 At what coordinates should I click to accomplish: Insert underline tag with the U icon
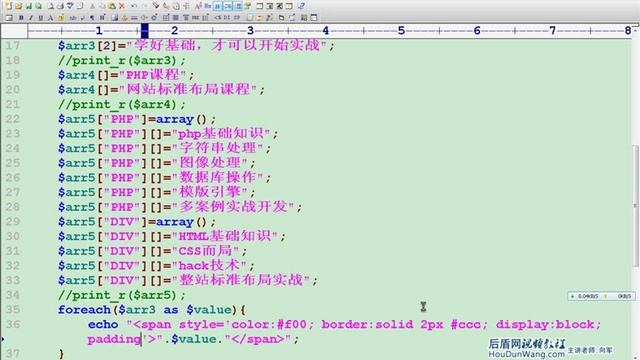click(40, 18)
